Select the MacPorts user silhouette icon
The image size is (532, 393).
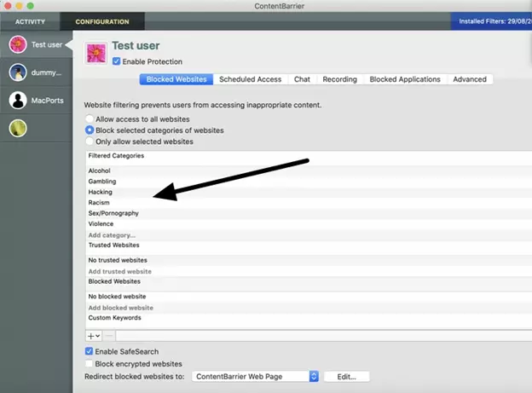[x=17, y=101]
